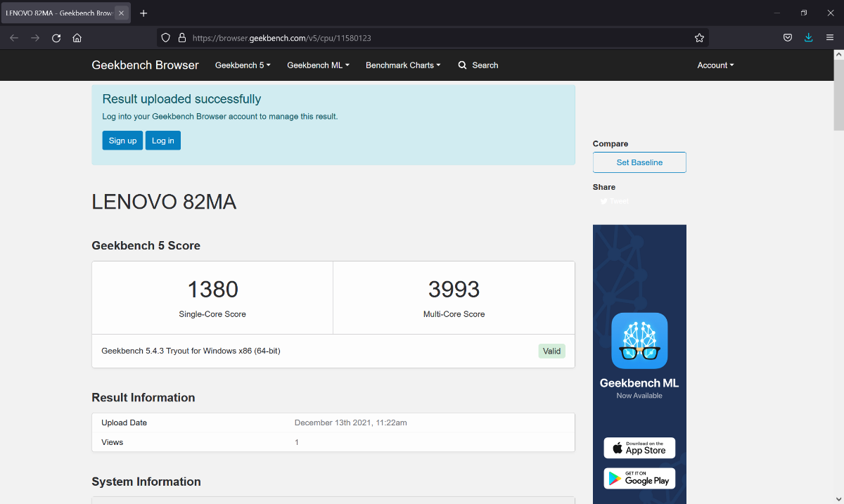Expand the Geekbench 5 dropdown menu
Screen dimensions: 844x504
(243, 65)
